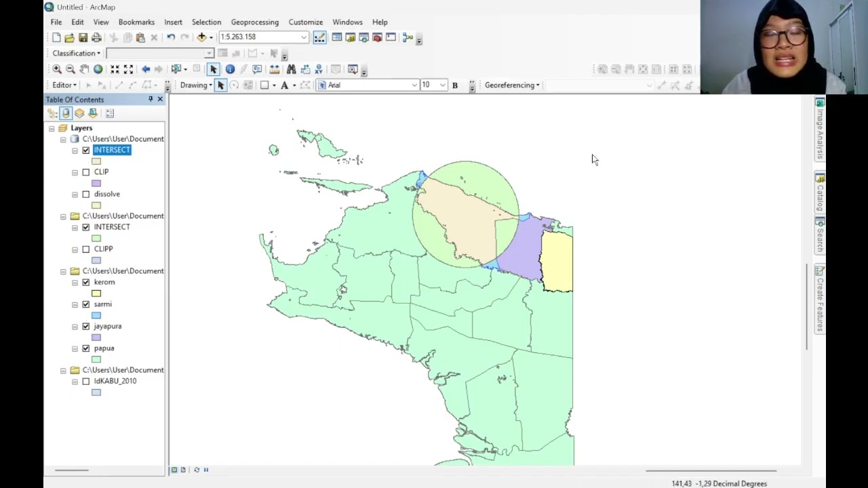This screenshot has height=488, width=868.
Task: Open Go To XY tool
Action: coord(318,69)
